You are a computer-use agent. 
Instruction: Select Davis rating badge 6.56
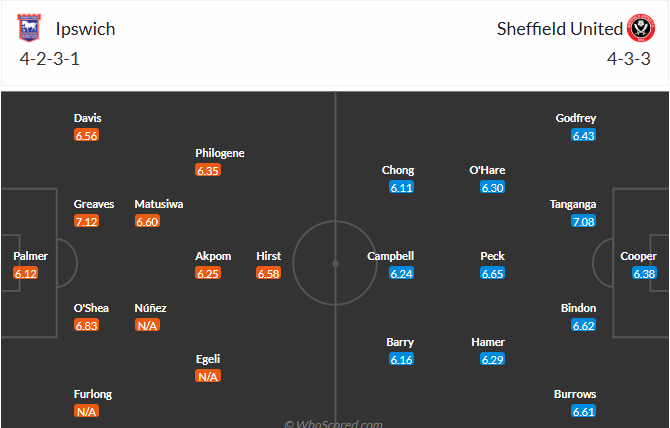[x=86, y=135]
